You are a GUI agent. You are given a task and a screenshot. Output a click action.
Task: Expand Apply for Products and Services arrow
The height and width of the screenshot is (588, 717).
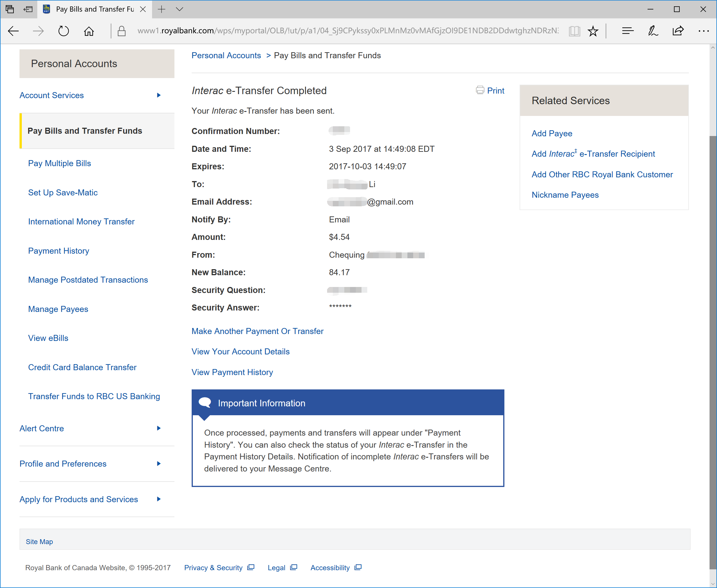click(x=158, y=499)
